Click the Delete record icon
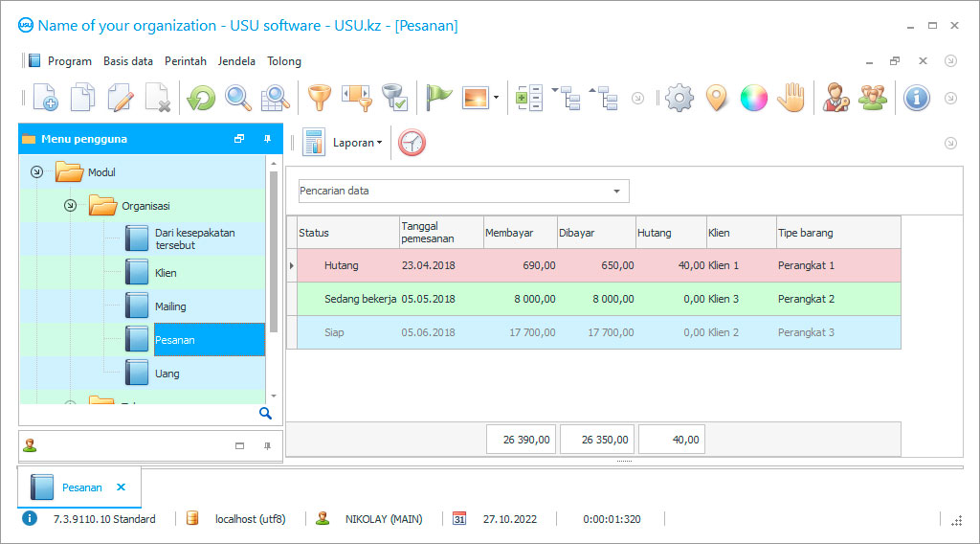 pyautogui.click(x=158, y=98)
